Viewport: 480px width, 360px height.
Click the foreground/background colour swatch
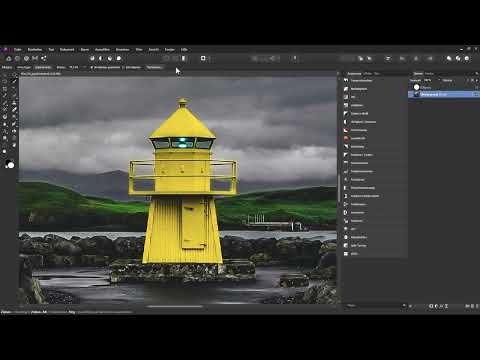pyautogui.click(x=10, y=164)
